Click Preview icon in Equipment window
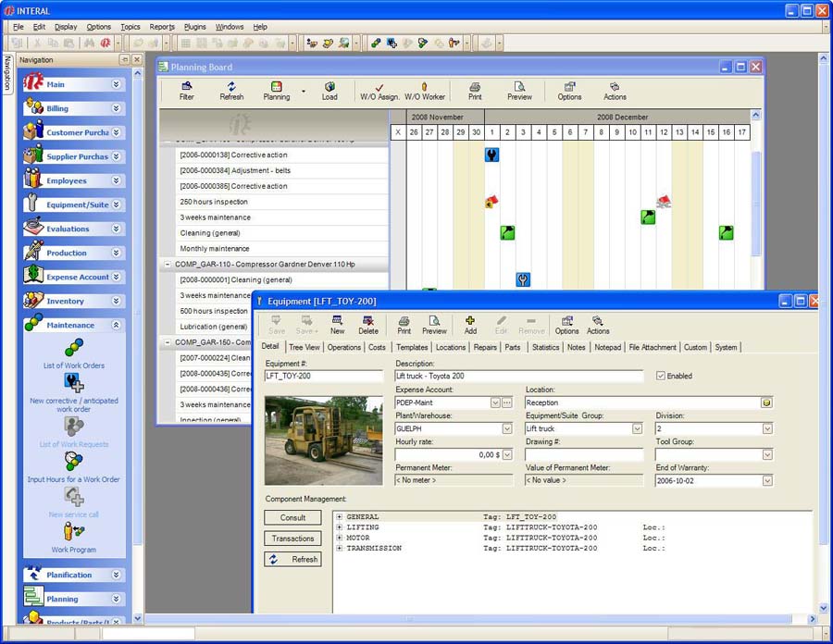833x644 pixels. click(x=434, y=325)
